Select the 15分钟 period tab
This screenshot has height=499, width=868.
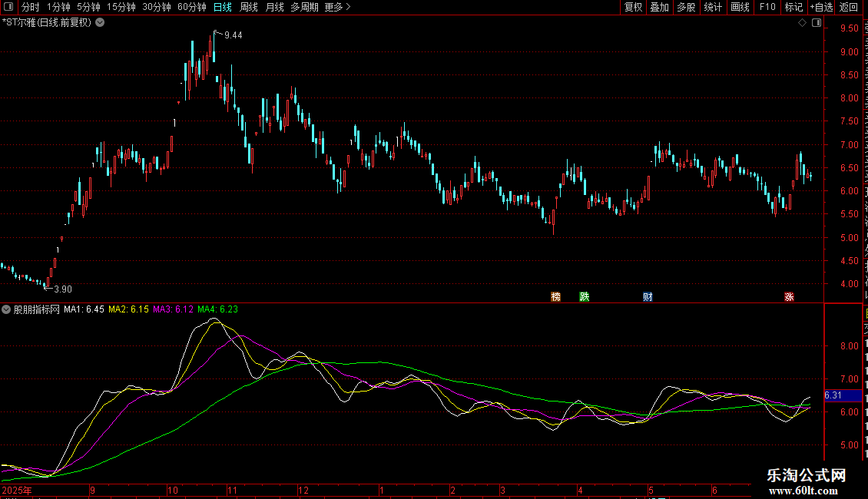[x=121, y=7]
